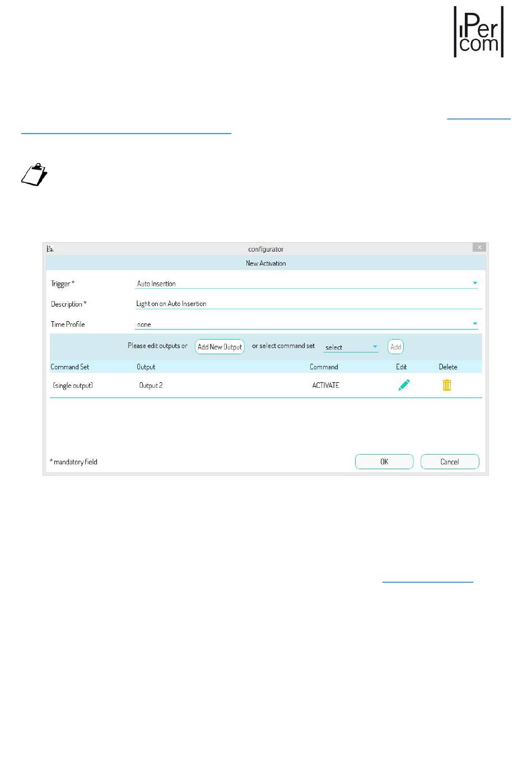Click the Add button beside command set
Image resolution: width=532 pixels, height=783 pixels.
click(396, 347)
